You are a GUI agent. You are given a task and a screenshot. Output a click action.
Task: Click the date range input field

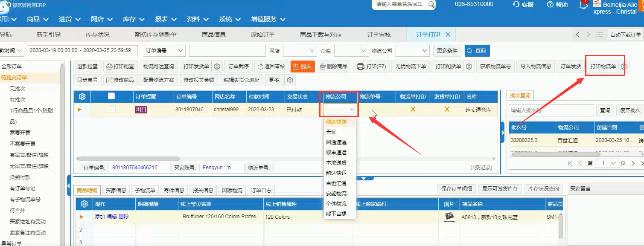coord(82,50)
